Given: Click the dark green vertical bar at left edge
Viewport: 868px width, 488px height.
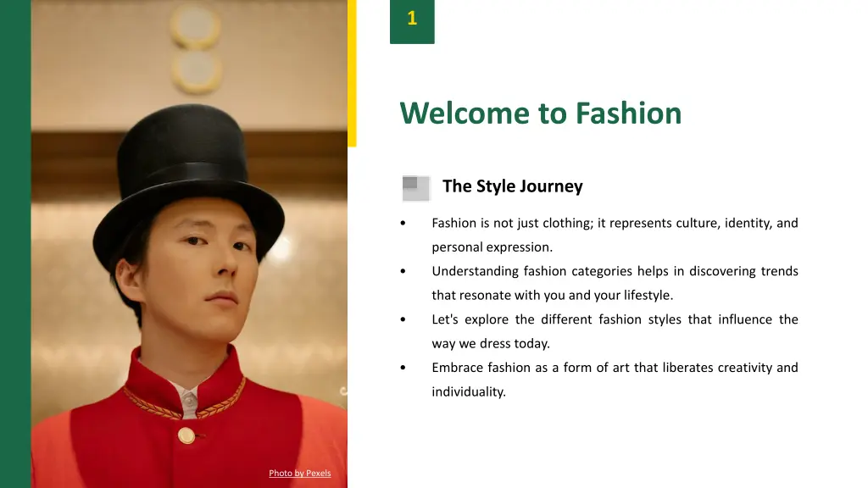Looking at the screenshot, I should tap(15, 244).
